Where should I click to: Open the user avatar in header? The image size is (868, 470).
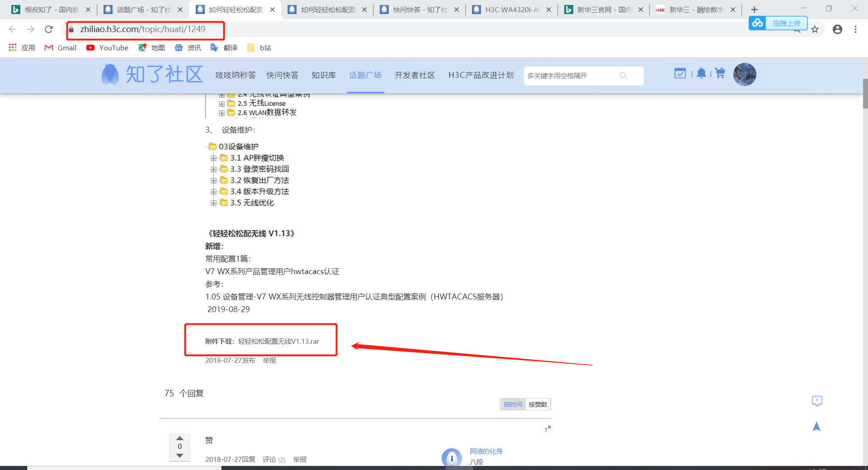click(x=745, y=74)
